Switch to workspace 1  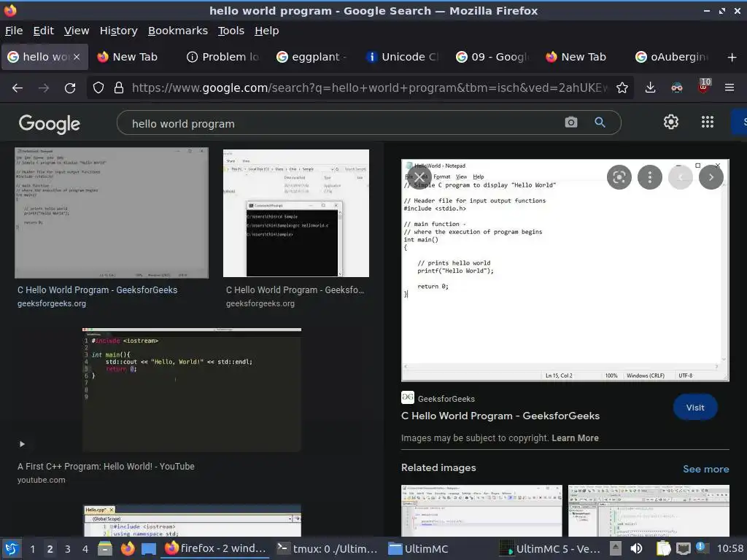click(32, 549)
